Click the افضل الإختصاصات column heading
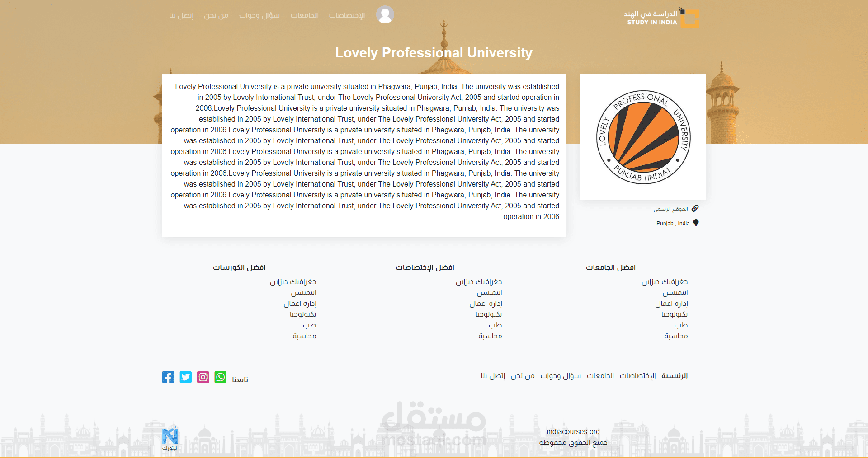The width and height of the screenshot is (868, 458). pos(425,267)
